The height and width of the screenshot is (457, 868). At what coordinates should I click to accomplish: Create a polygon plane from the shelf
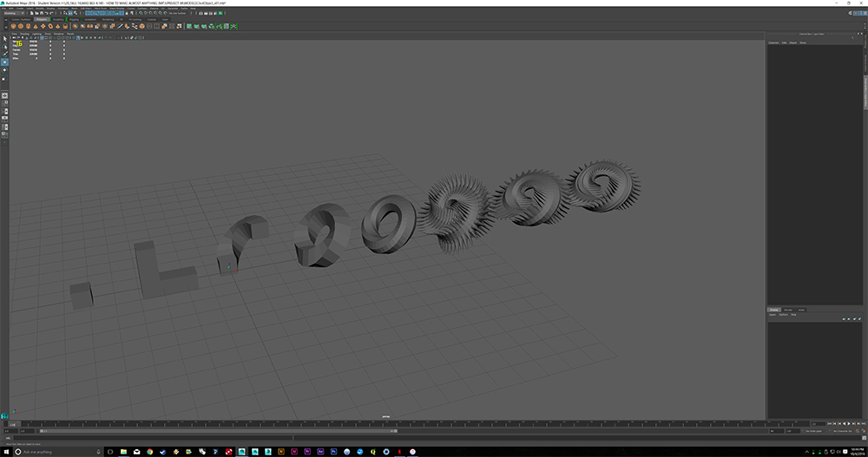(x=43, y=26)
